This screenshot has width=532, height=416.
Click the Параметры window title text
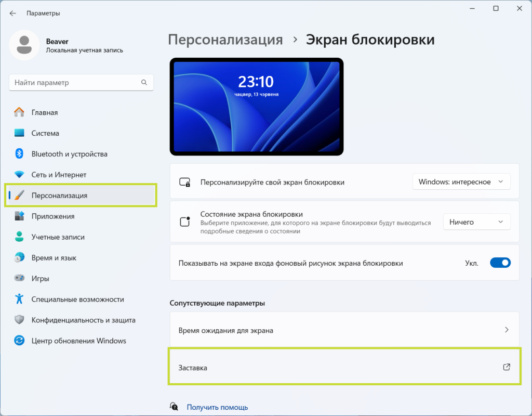[43, 13]
